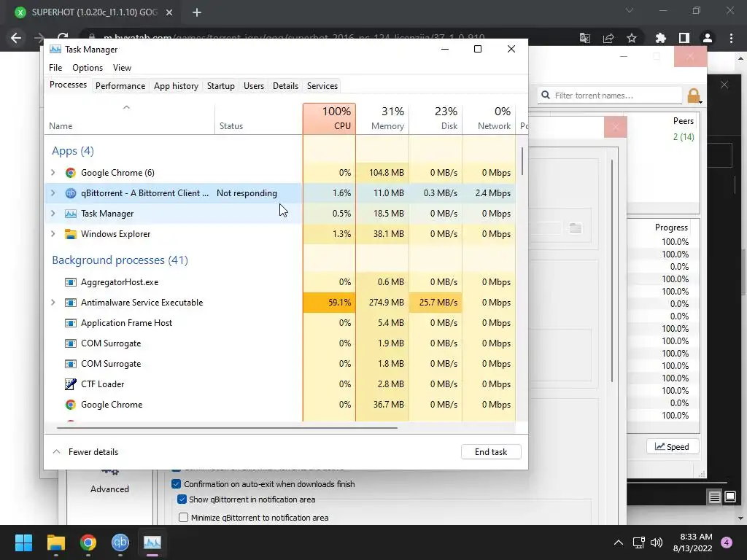Go back in Chrome browser

(x=16, y=38)
